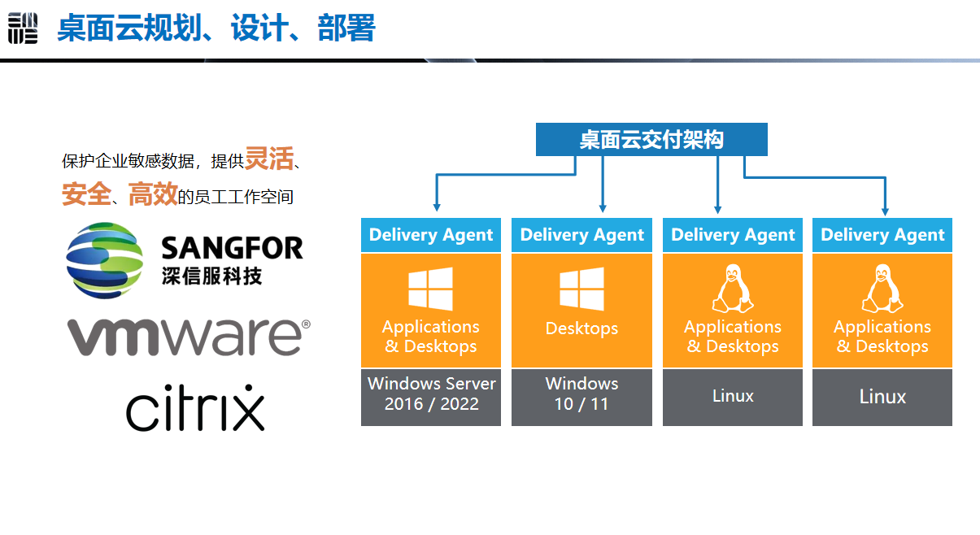Select the highlighted word 灵活
The height and width of the screenshot is (535, 980).
[268, 158]
